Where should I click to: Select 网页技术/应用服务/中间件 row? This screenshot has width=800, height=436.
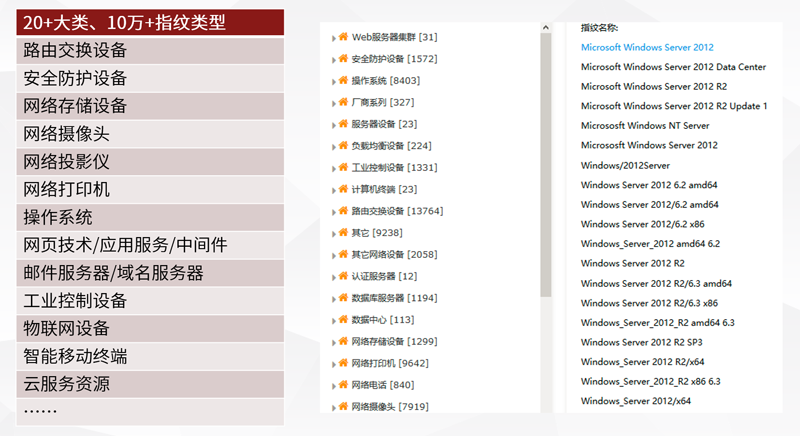(x=150, y=245)
